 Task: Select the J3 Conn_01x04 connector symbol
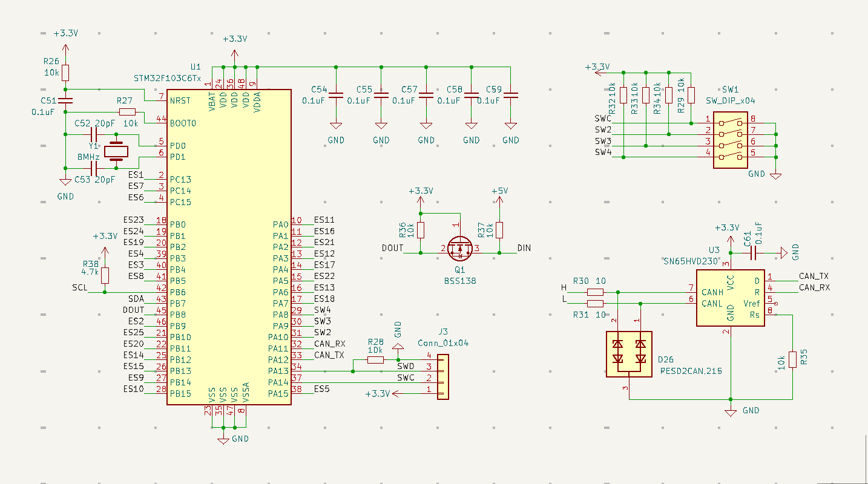click(x=442, y=377)
